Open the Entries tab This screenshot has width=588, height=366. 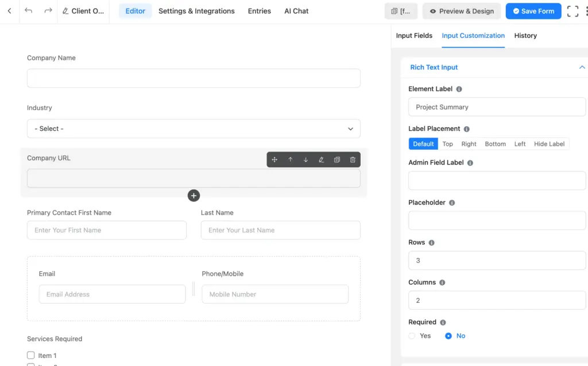260,11
